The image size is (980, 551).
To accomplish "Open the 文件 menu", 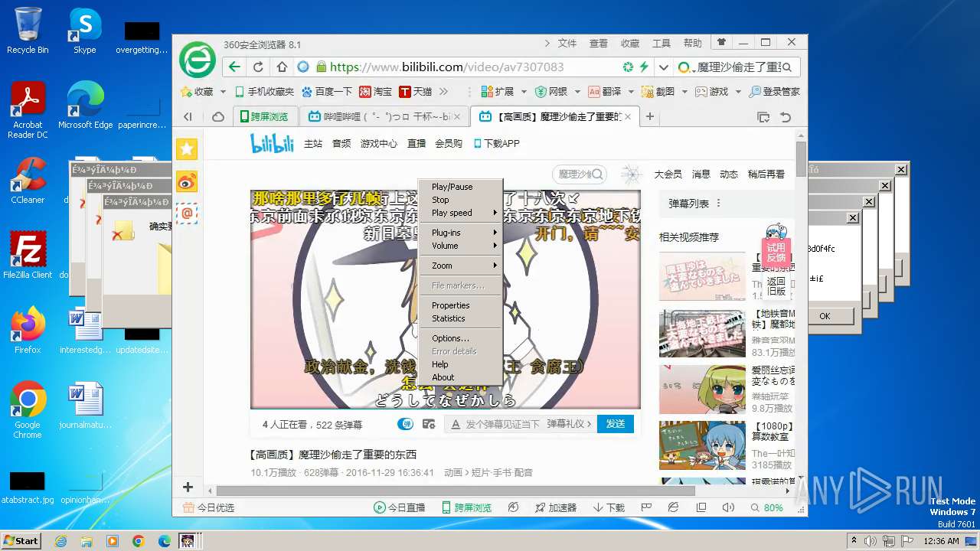I will (567, 44).
